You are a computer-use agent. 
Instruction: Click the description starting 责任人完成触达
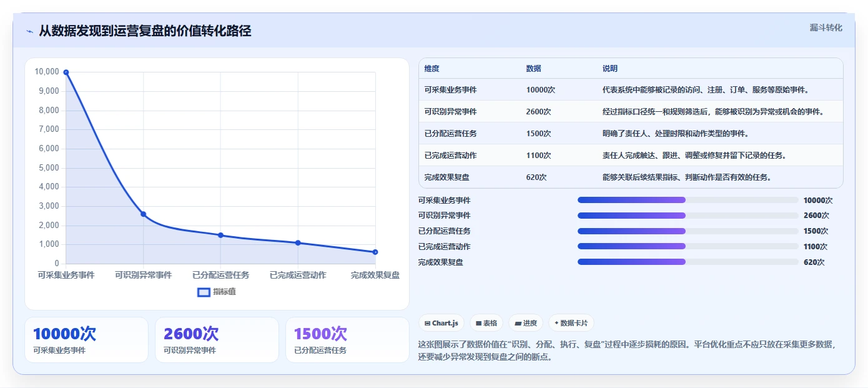click(694, 156)
